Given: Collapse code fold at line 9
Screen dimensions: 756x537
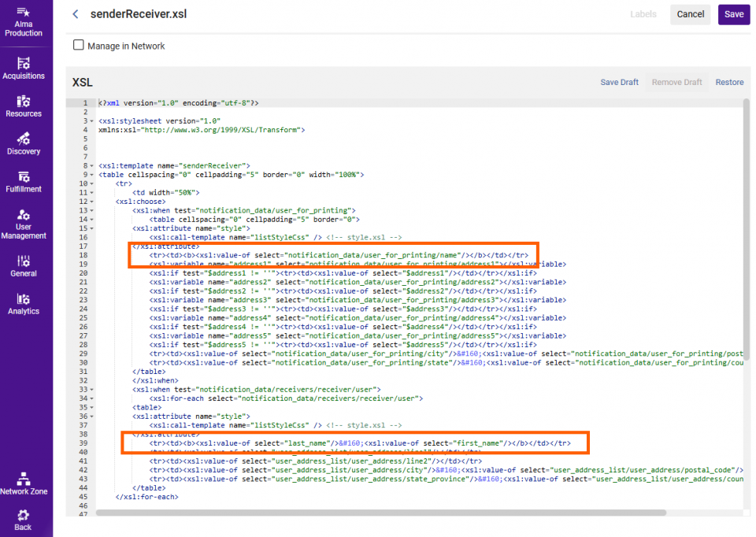Looking at the screenshot, I should click(x=91, y=175).
